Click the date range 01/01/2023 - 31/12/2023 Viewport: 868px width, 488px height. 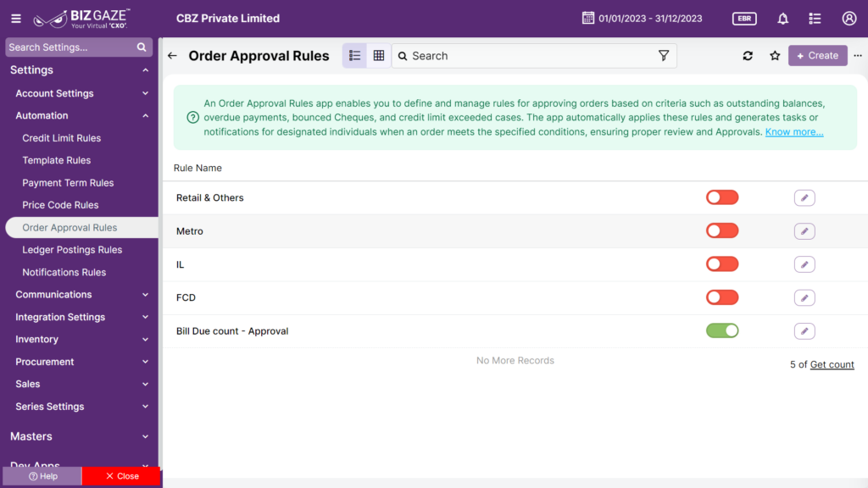coord(650,19)
